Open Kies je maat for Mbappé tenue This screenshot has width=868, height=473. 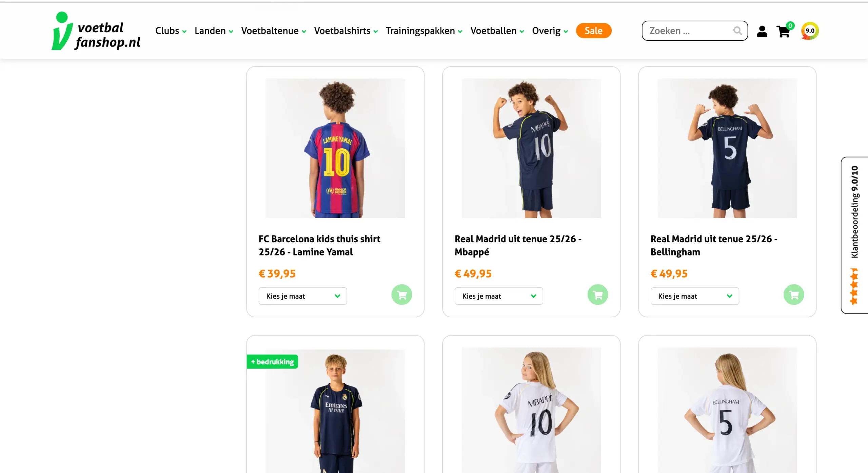[499, 296]
